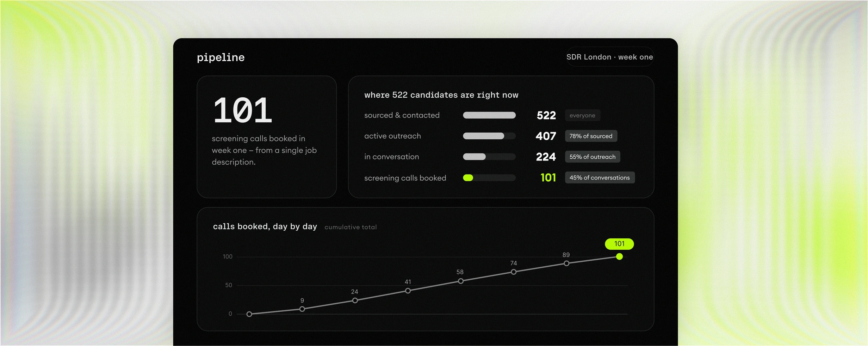Click the "sourced & contacted" row label
Screen dimensions: 868x346
402,115
